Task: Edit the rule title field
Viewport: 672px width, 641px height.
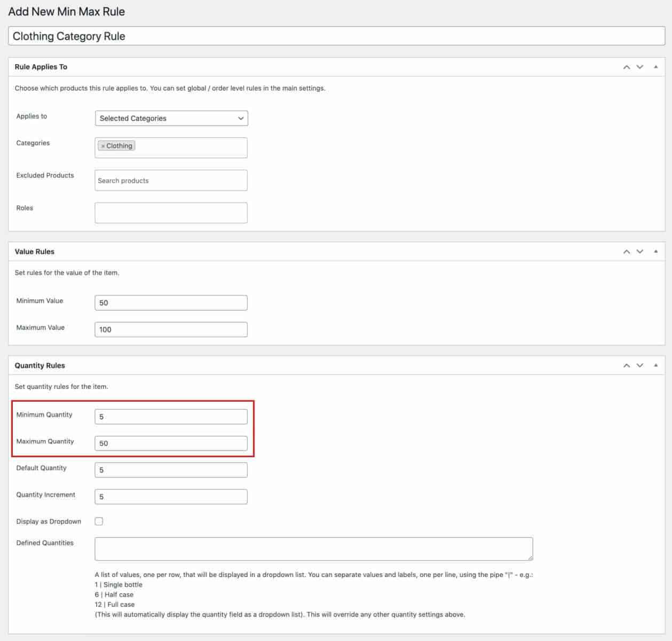Action: point(336,36)
